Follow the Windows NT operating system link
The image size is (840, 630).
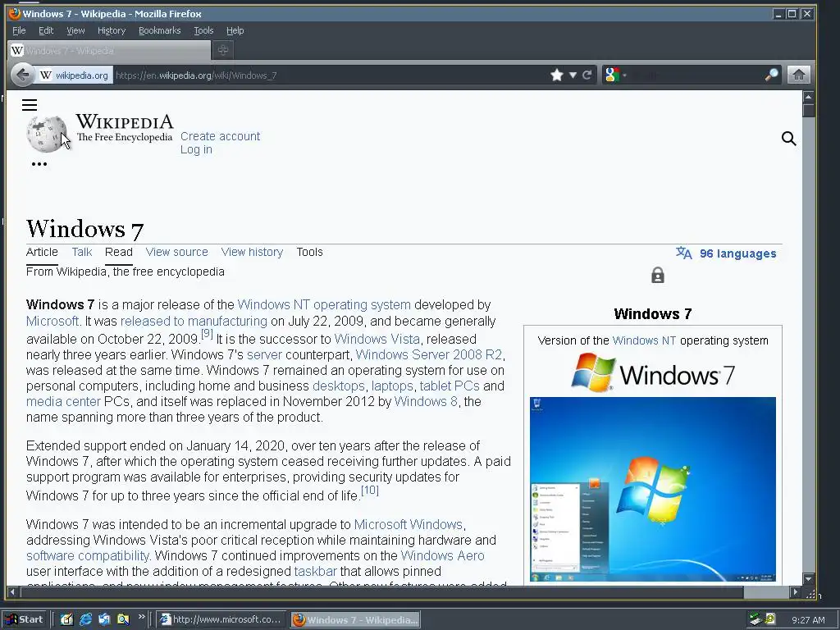(324, 304)
